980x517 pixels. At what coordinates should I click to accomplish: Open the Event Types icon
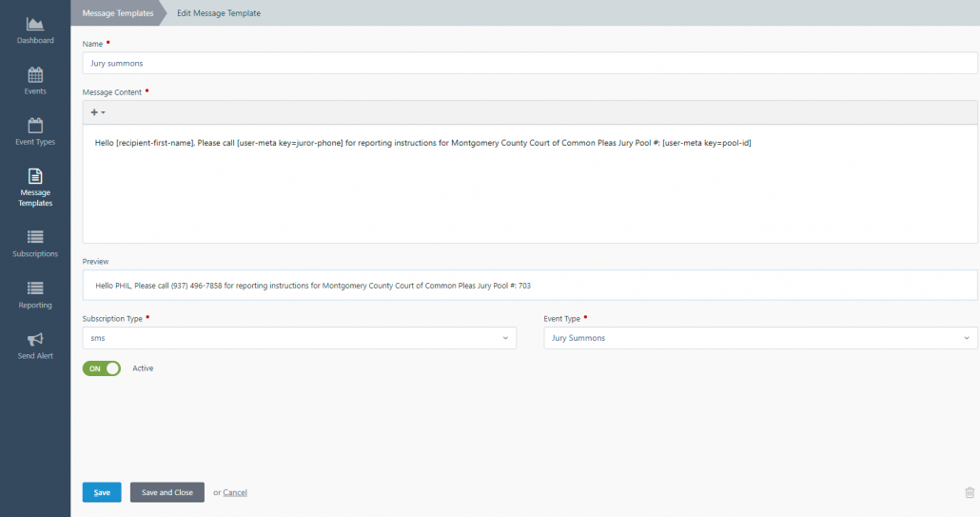pos(35,126)
